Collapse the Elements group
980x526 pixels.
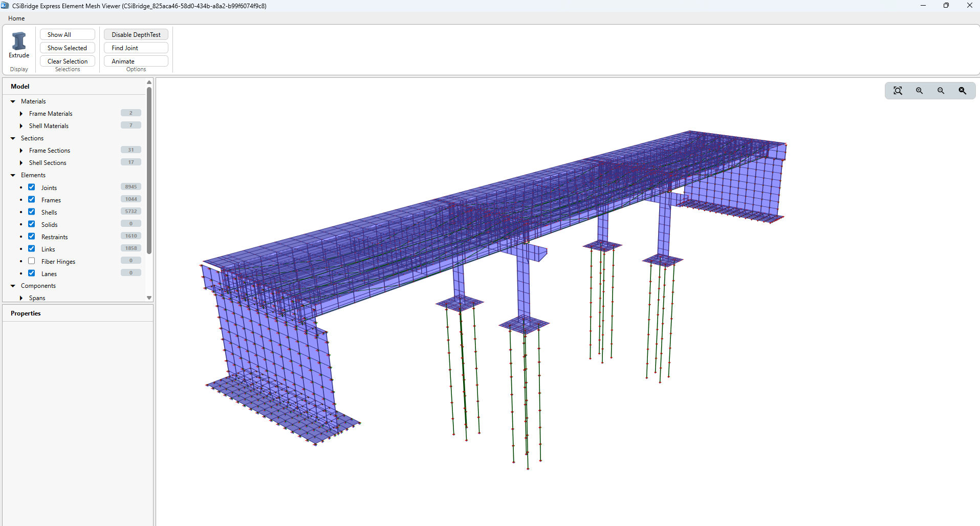(x=12, y=175)
